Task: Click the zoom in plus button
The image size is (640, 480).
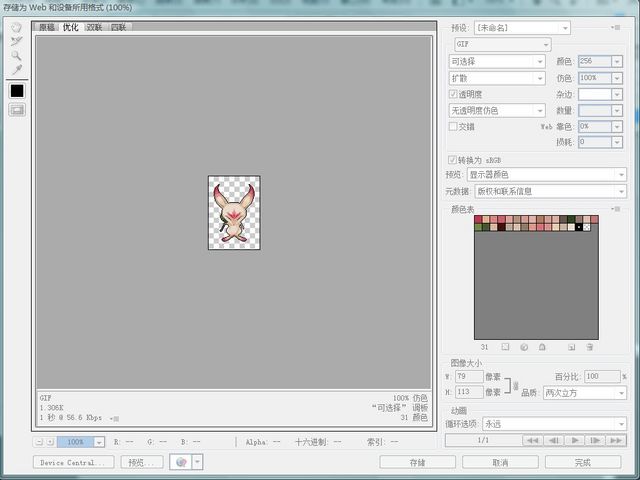Action: 50,442
